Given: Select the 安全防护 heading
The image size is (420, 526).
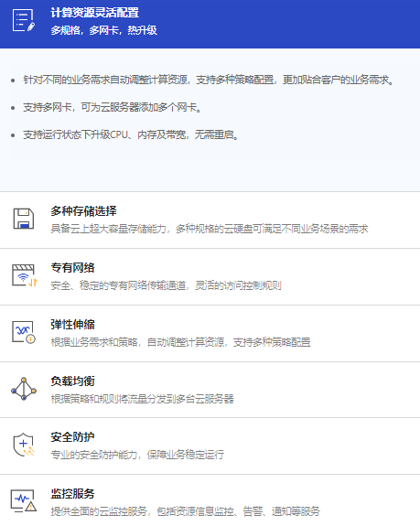Looking at the screenshot, I should [x=72, y=437].
